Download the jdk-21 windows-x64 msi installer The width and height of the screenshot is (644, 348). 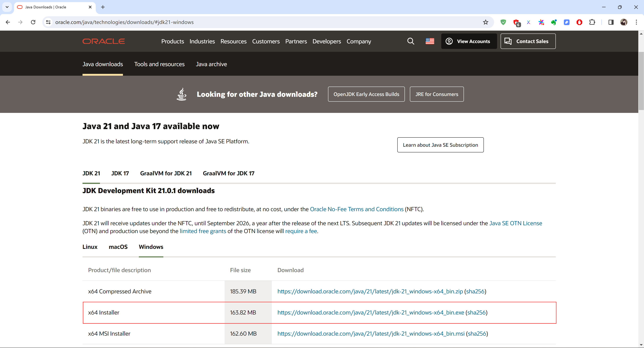coord(371,334)
